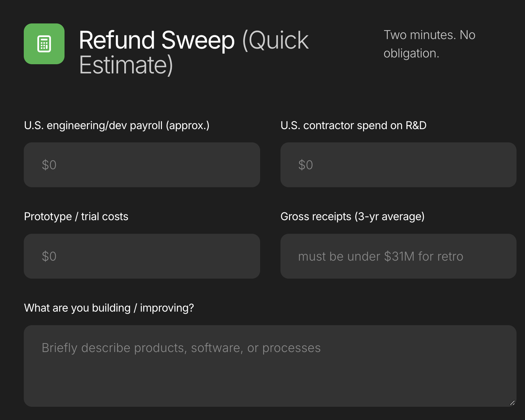Click the 'must be under $31M for retro' placeholder
The image size is (525, 420).
coord(381,256)
